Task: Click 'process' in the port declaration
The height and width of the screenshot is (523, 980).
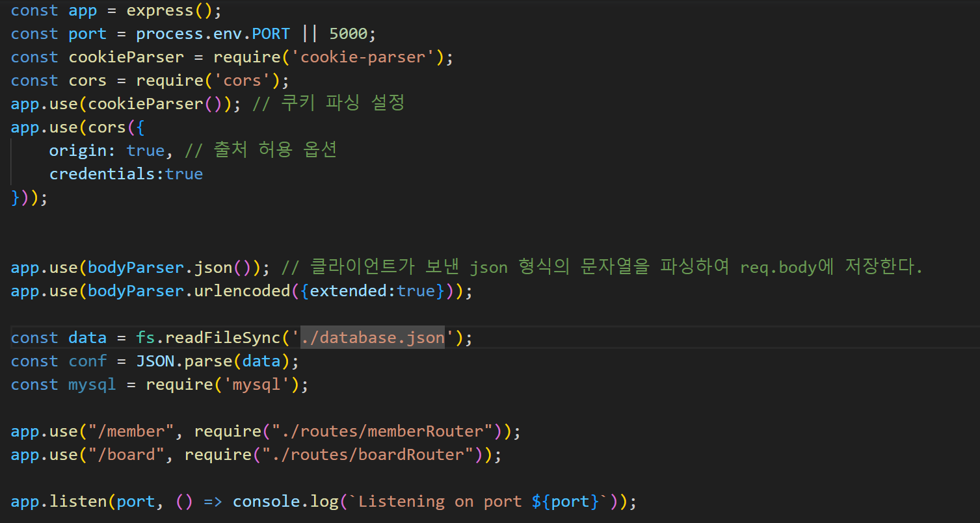Action: point(170,34)
